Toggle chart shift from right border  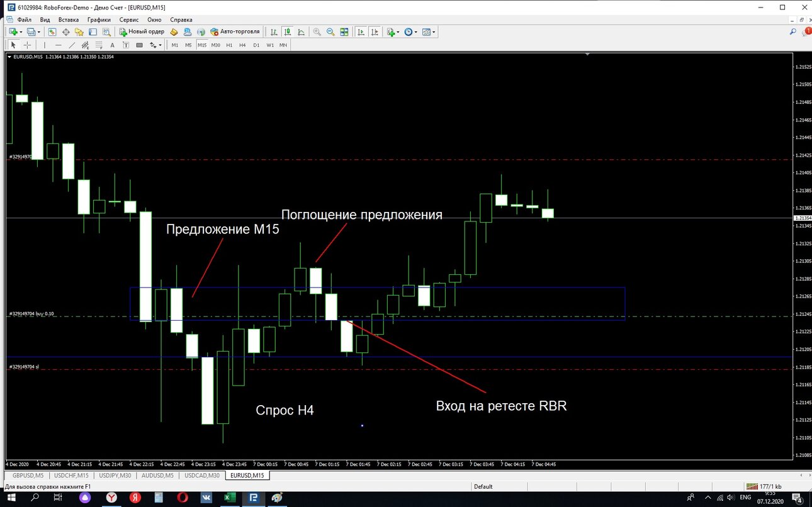click(375, 31)
